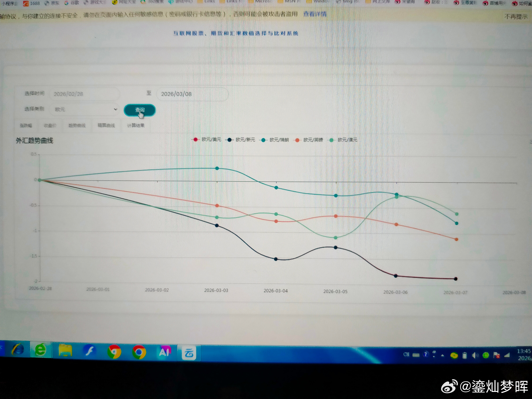Open the green 360 browser taskbar icon
The height and width of the screenshot is (399, 532).
point(40,350)
